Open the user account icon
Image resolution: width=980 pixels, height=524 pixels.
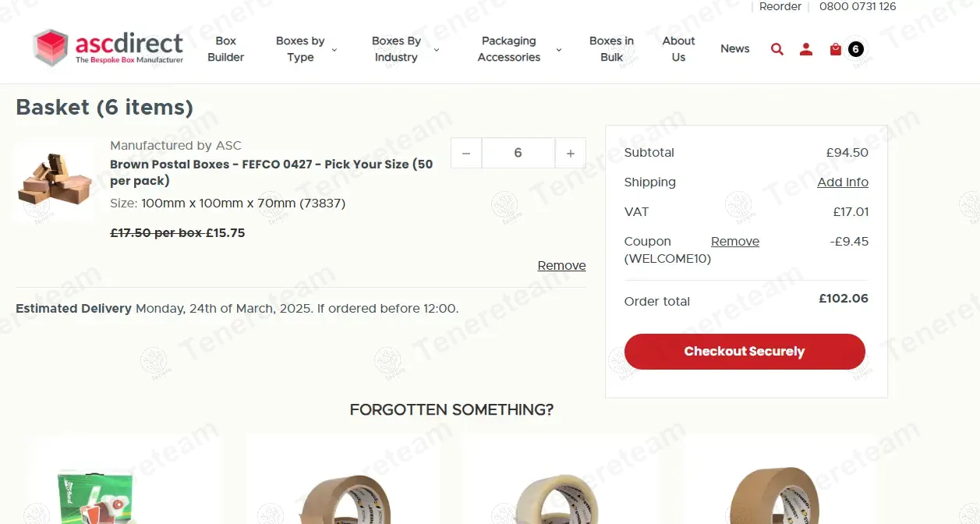(x=806, y=49)
